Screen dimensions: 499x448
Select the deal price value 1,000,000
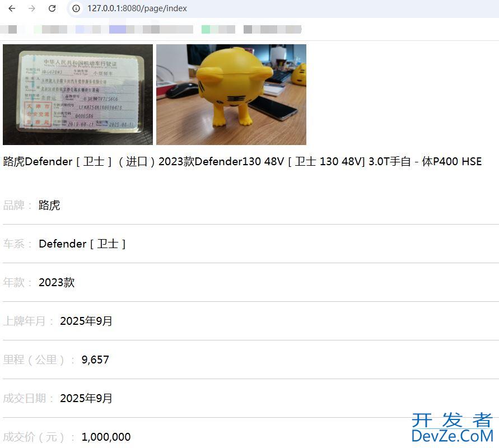click(106, 437)
